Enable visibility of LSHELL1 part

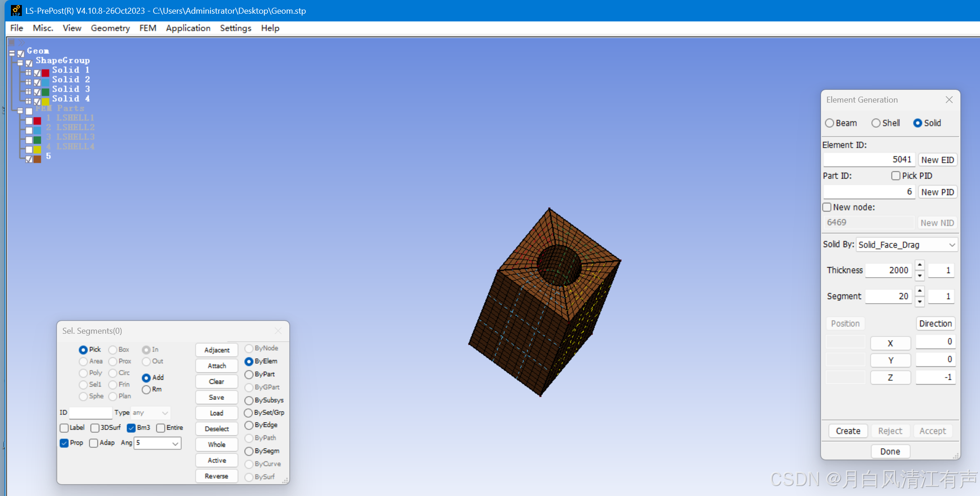pyautogui.click(x=29, y=121)
